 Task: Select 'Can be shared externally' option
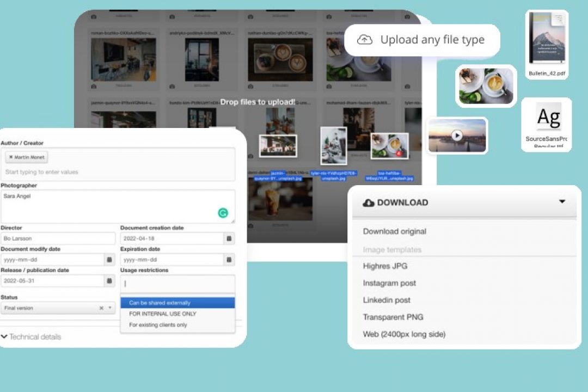coord(160,303)
